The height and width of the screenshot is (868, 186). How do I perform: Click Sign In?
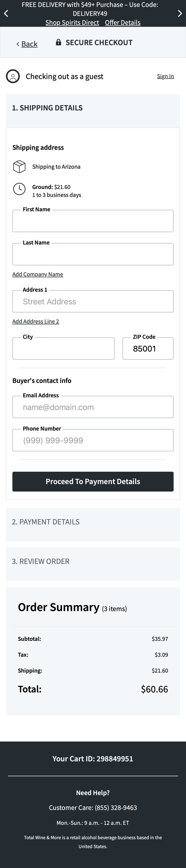pyautogui.click(x=165, y=76)
